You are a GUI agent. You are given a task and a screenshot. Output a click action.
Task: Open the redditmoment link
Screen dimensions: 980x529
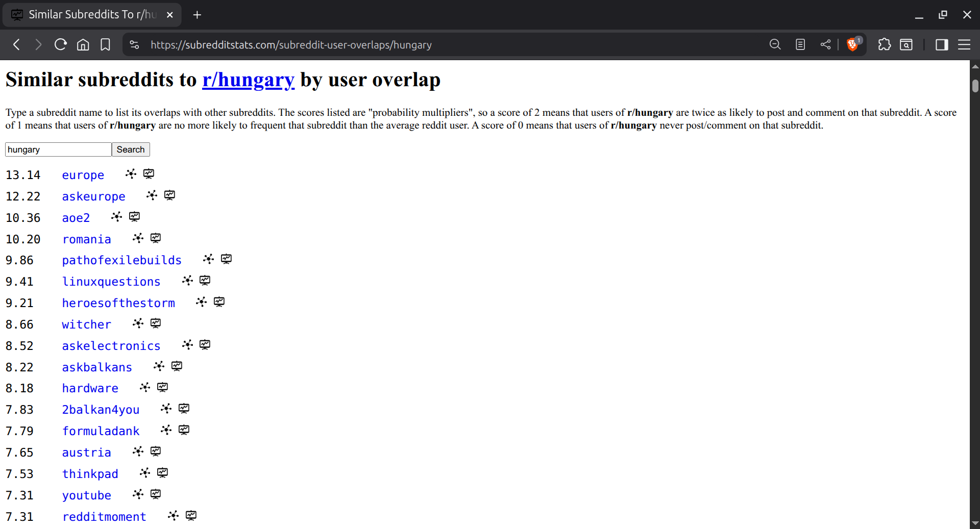105,517
